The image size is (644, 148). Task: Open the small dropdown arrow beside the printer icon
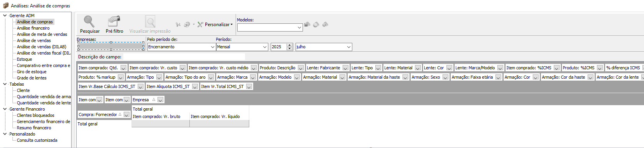(194, 25)
